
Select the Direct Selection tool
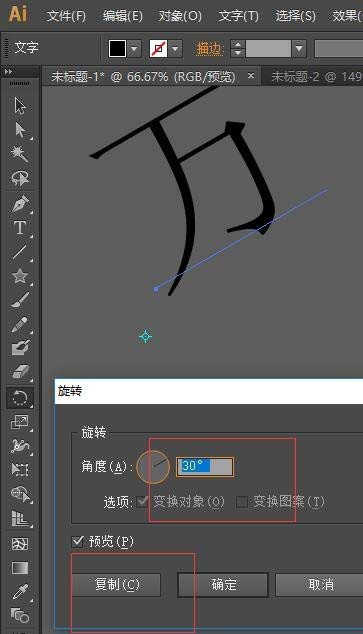20,130
